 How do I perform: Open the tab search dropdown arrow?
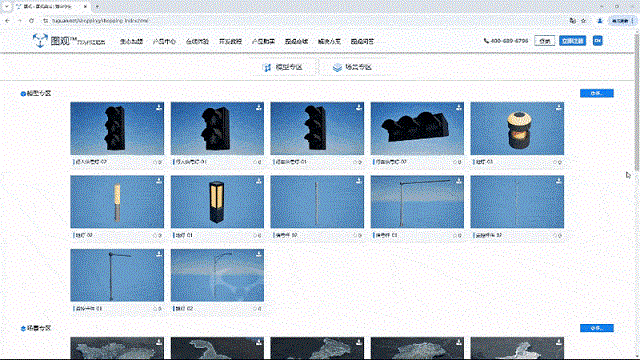(7, 7)
